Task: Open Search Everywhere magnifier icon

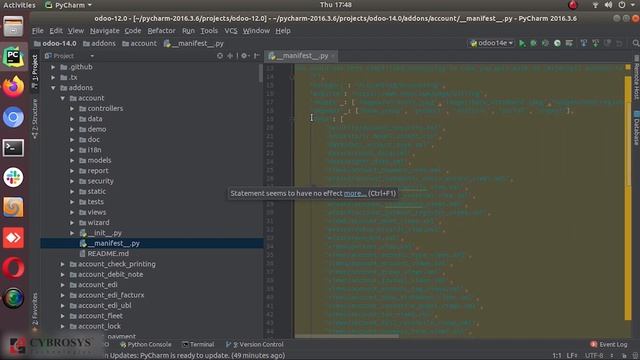Action: point(636,43)
